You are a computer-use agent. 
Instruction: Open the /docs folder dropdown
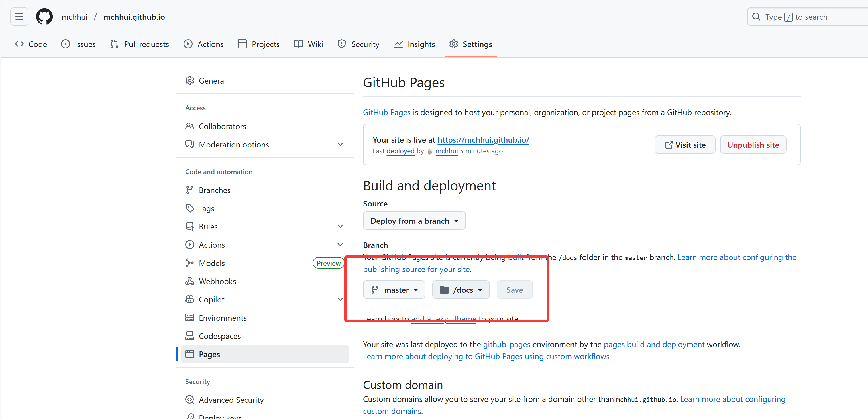pos(461,290)
